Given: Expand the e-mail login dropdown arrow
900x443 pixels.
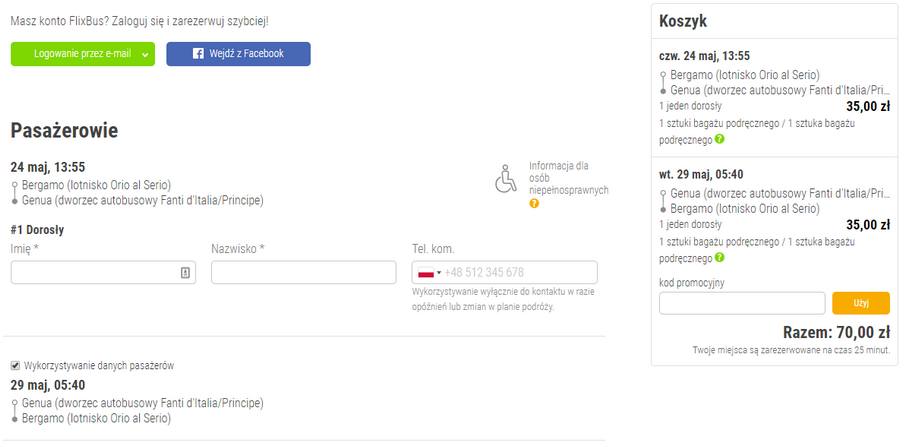Looking at the screenshot, I should (144, 54).
